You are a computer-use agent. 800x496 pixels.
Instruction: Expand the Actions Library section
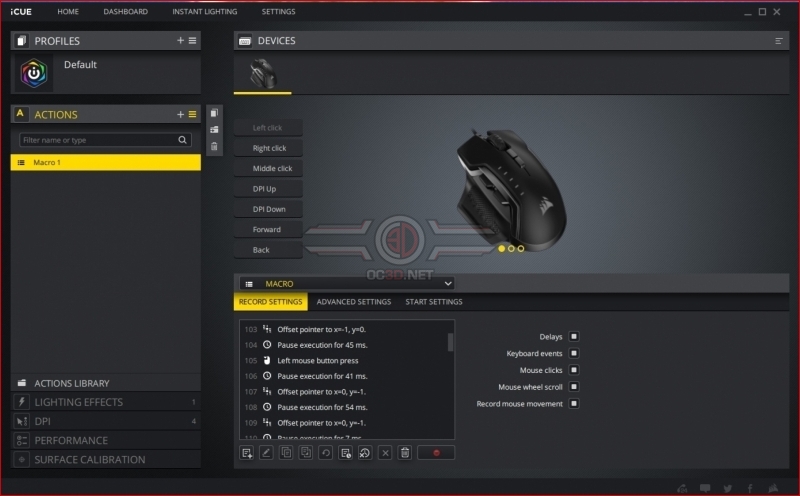(106, 383)
